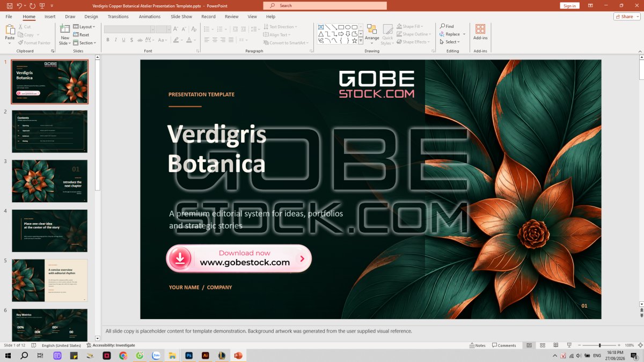Toggle the Notes pane button
Screen dimensions: 644x362
click(x=478, y=345)
